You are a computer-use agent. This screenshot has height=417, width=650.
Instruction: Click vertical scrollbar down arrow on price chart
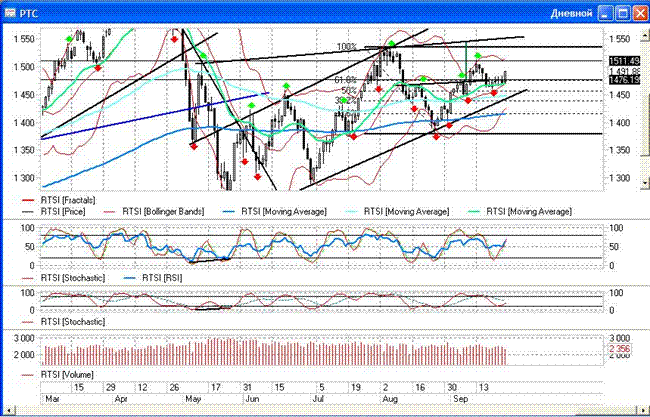pyautogui.click(x=645, y=182)
